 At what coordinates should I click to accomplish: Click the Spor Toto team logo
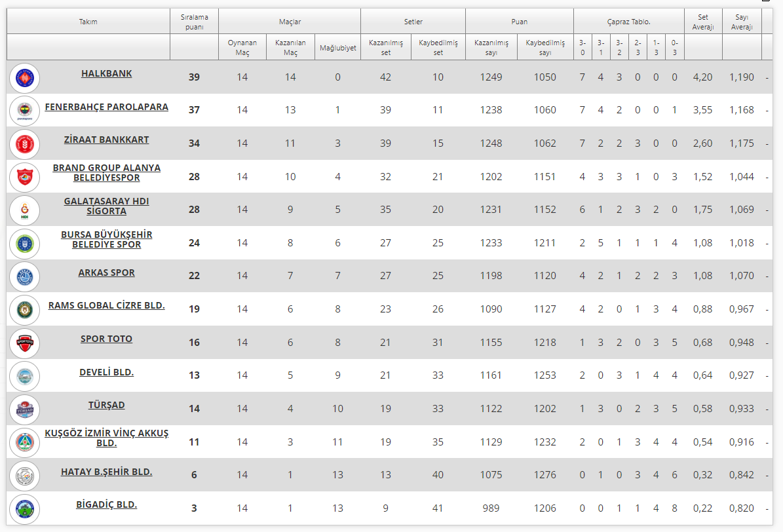pyautogui.click(x=25, y=343)
